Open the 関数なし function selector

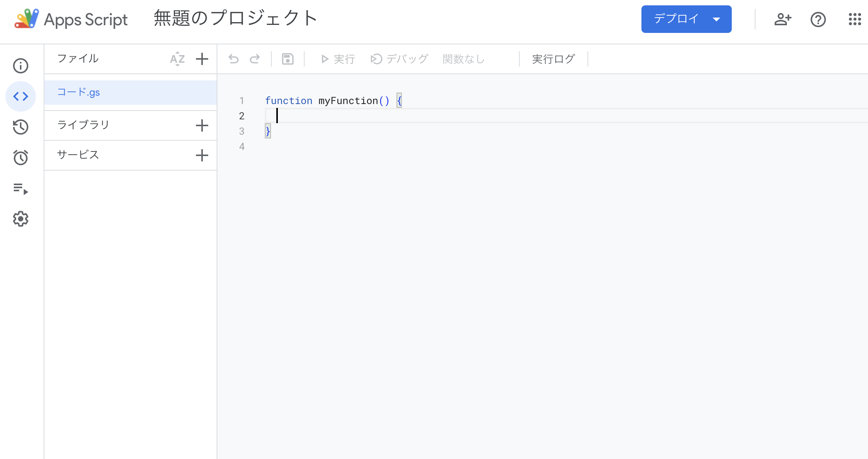(x=463, y=59)
